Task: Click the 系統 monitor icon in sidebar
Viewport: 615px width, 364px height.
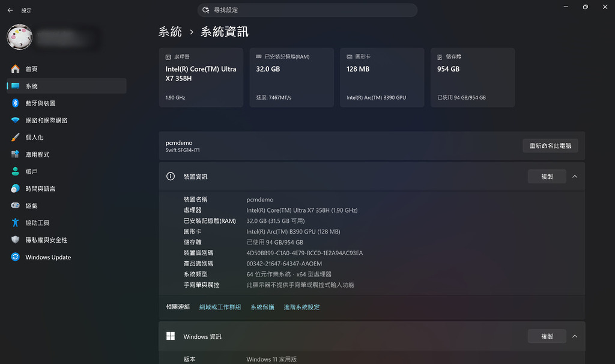Action: click(x=15, y=86)
